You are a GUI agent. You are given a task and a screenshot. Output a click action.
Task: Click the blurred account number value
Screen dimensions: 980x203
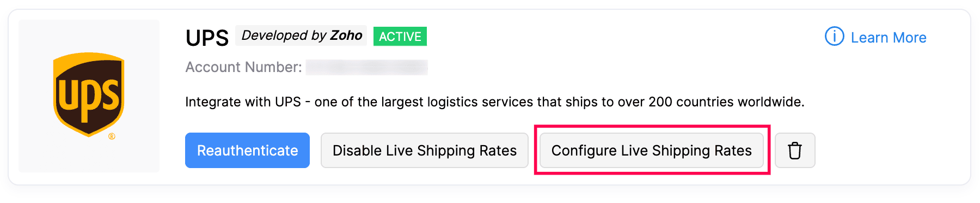(367, 67)
